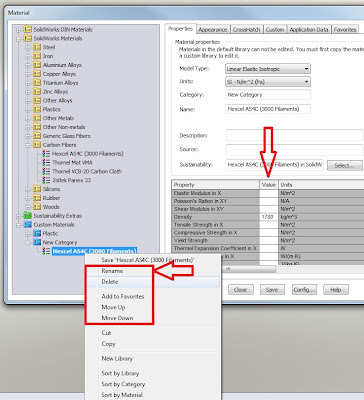Click material icon beside Thornel Mat VMA

click(x=46, y=162)
